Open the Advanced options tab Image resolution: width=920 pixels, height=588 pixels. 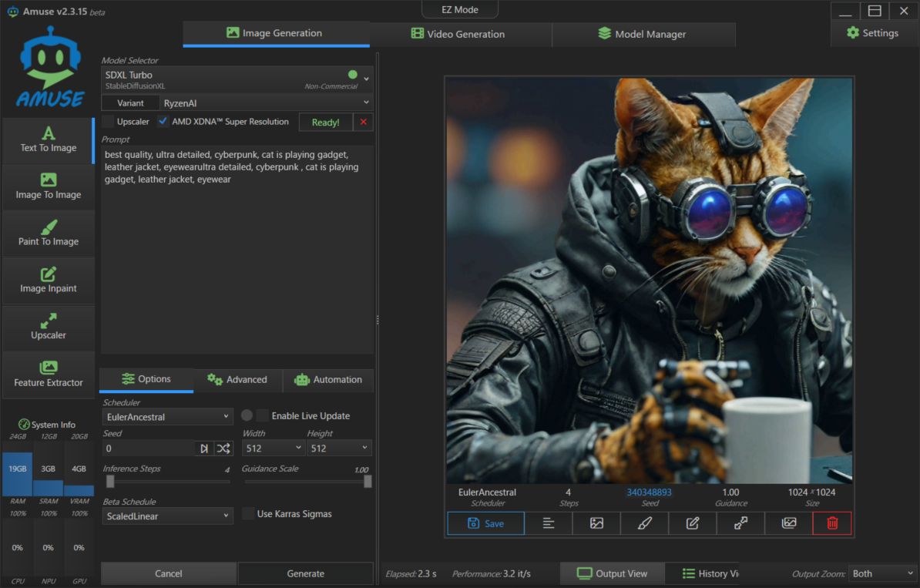(x=237, y=380)
